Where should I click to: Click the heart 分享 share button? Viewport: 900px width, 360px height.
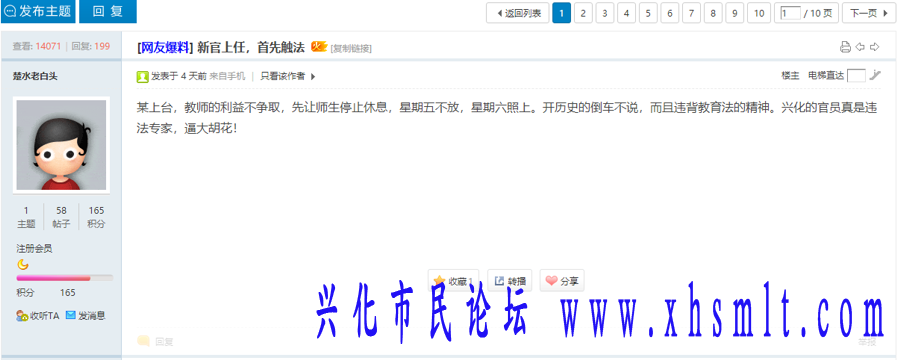pos(562,281)
